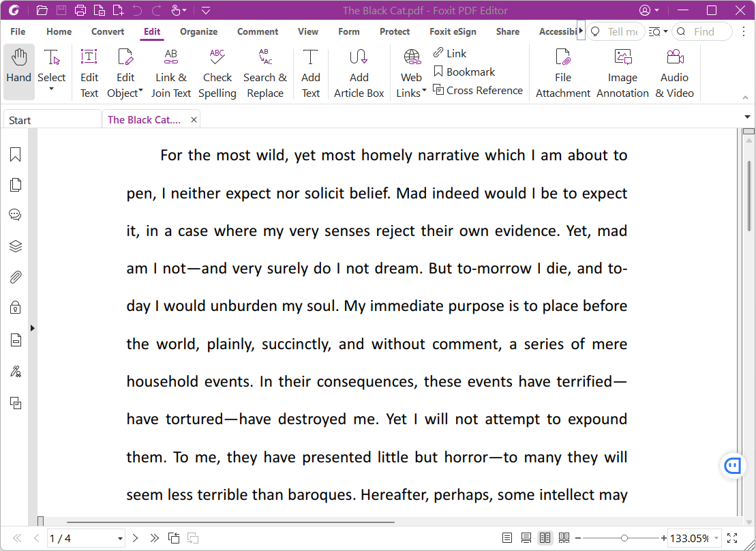
Task: Click the Open file folder icon
Action: [42, 10]
